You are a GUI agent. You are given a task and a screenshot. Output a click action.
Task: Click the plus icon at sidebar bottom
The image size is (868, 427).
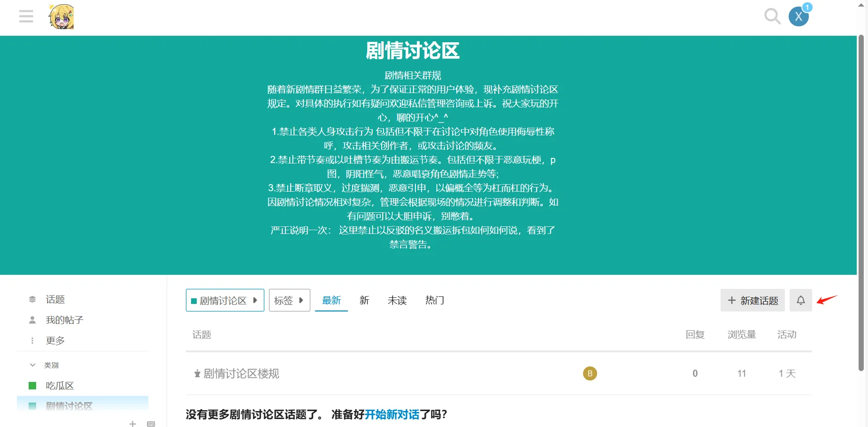point(133,424)
